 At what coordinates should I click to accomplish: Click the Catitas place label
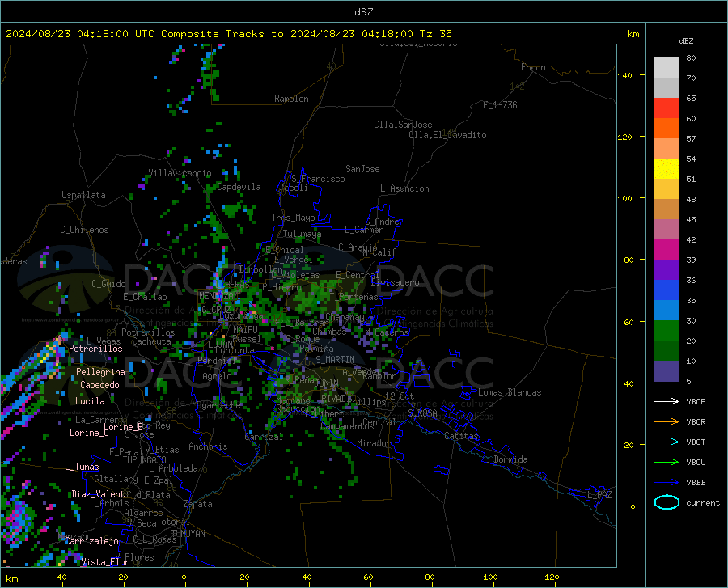pyautogui.click(x=461, y=436)
